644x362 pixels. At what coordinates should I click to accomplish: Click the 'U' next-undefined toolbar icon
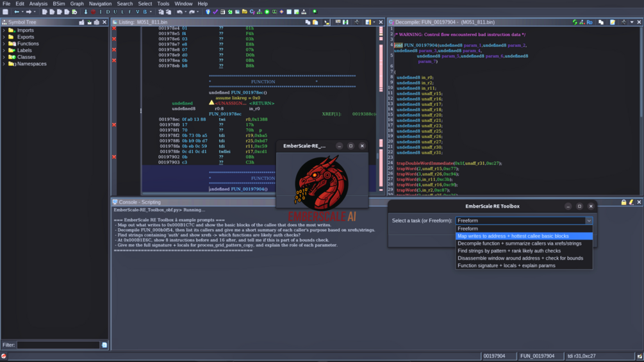coord(115,12)
